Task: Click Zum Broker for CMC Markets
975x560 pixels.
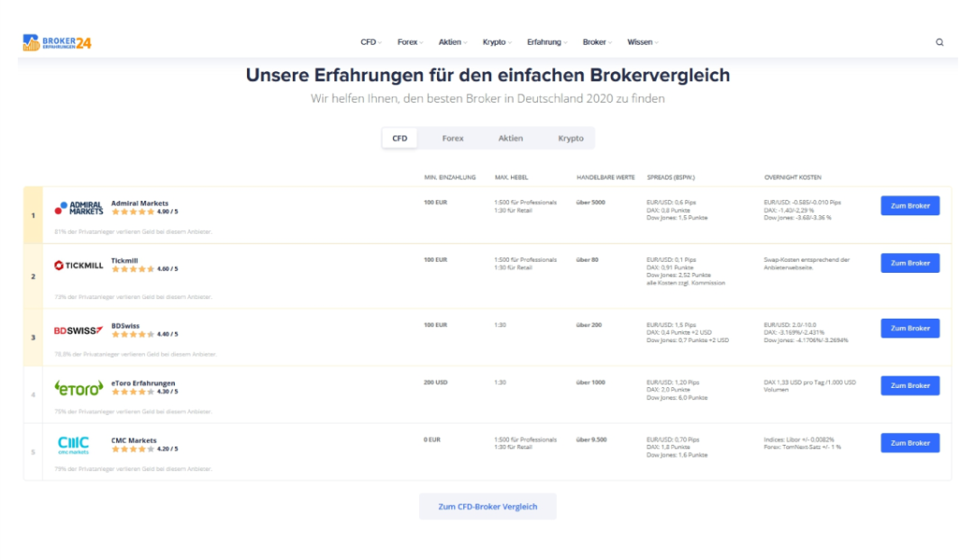Action: coord(910,443)
